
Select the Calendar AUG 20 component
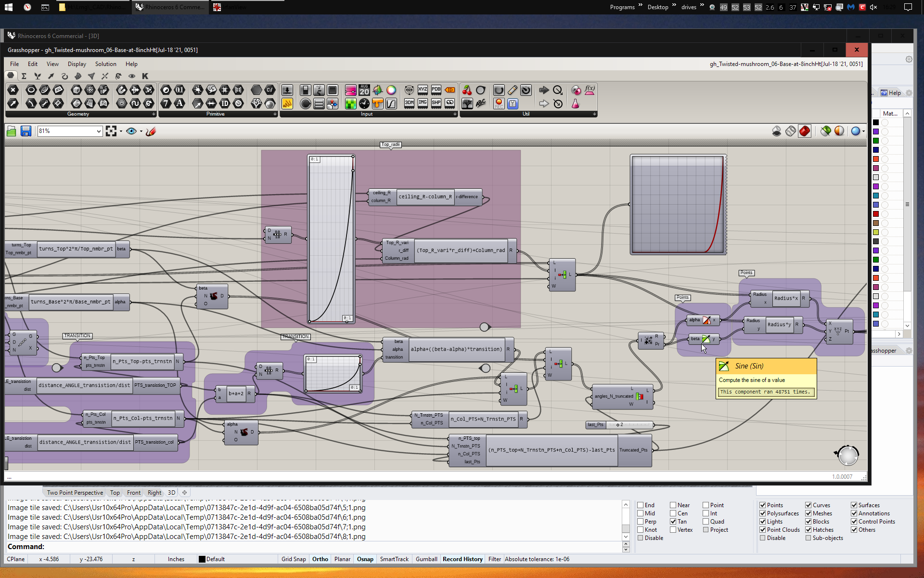click(x=364, y=90)
